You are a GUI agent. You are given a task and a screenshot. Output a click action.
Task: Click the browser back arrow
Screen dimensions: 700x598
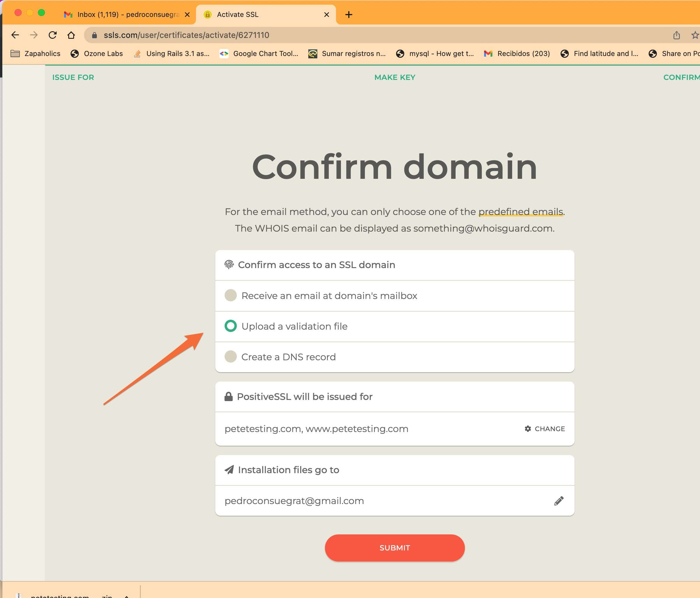tap(15, 35)
